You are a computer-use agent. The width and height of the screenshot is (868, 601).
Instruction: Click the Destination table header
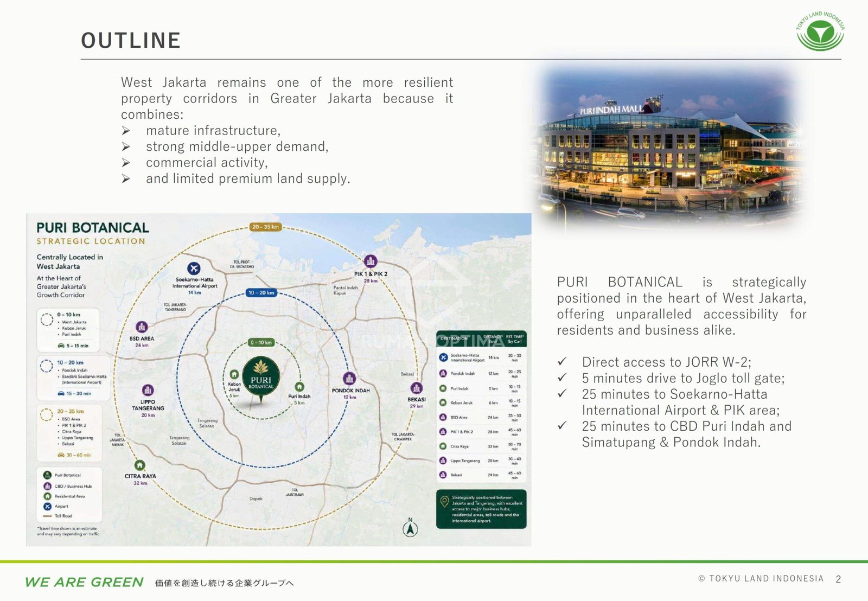[481, 338]
